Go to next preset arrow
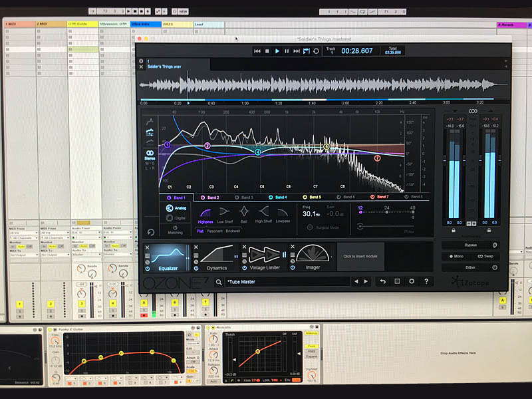 tap(366, 281)
